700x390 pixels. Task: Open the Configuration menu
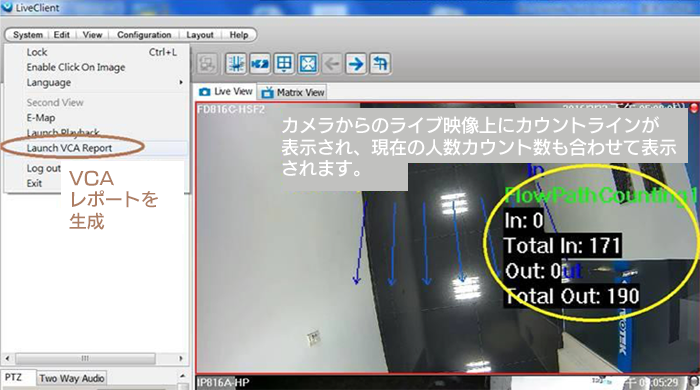click(144, 35)
